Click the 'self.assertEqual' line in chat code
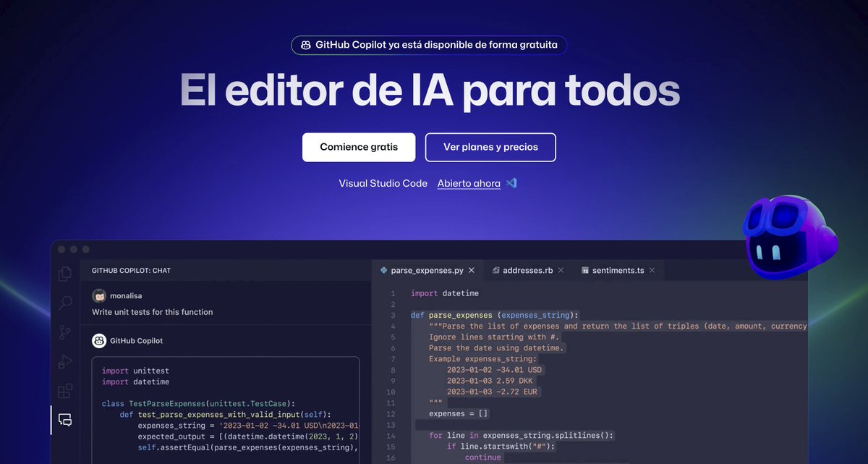This screenshot has width=868, height=464. (248, 447)
